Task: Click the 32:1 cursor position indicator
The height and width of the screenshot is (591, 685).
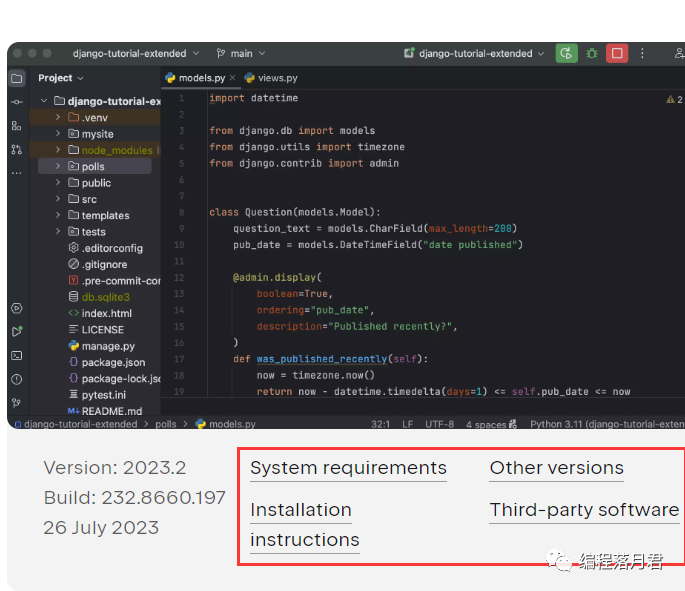Action: (x=380, y=424)
